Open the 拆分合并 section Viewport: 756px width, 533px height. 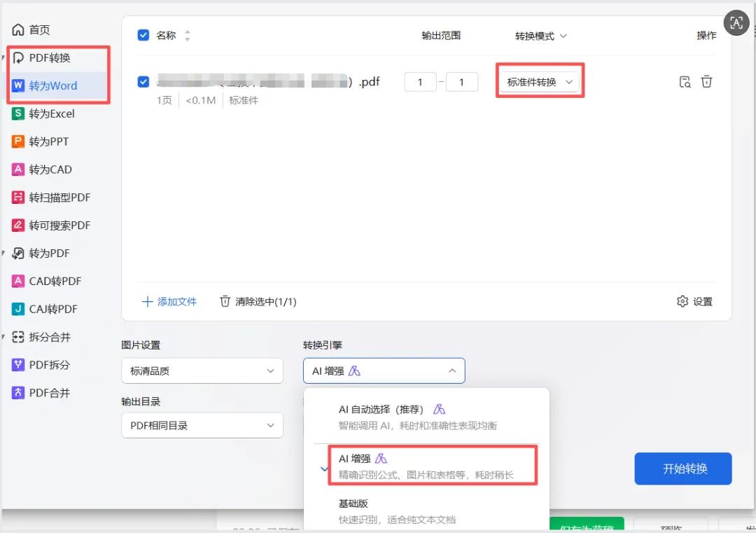point(41,337)
